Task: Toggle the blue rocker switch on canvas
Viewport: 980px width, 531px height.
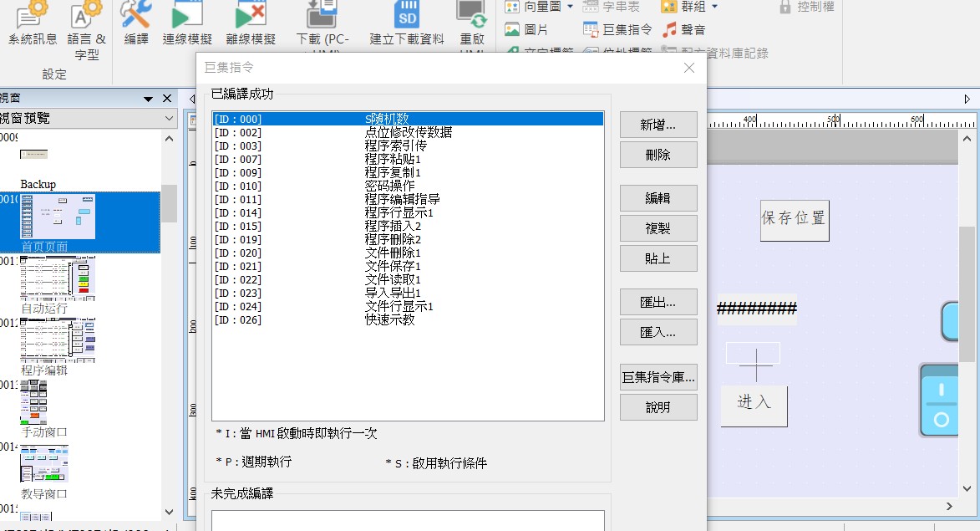Action: pos(941,400)
